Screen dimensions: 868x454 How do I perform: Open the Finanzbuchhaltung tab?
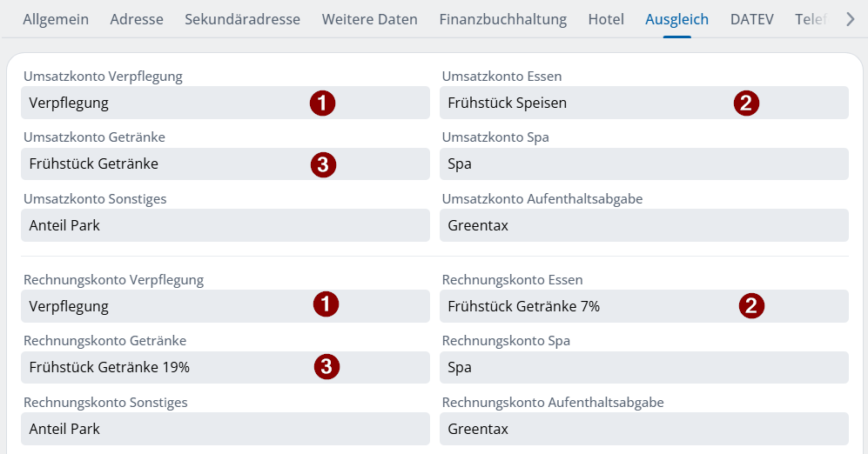(x=502, y=19)
